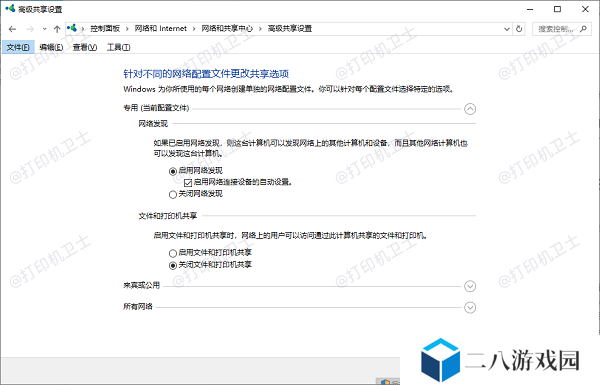Screen dimensions: 600x385
Task: Open the 编辑(E) menu
Action: [51, 47]
